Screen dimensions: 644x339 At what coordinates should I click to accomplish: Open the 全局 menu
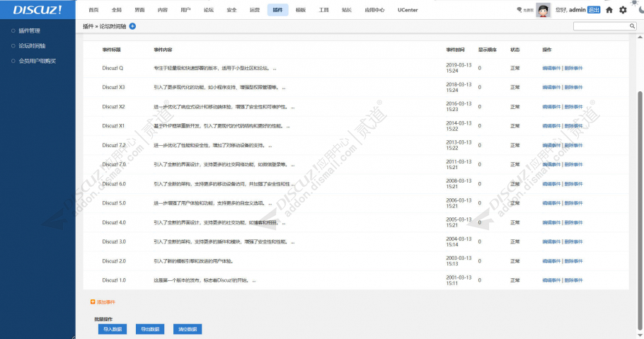pos(117,10)
